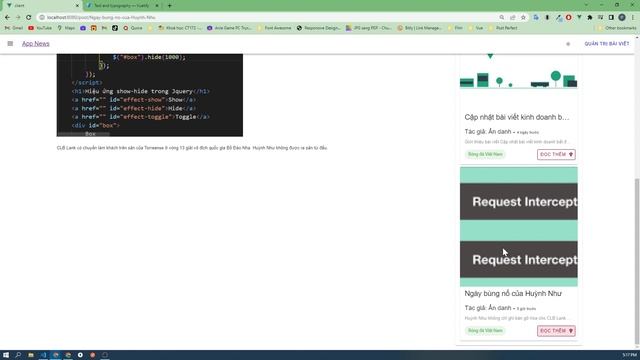This screenshot has height=360, width=640.
Task: Toggle the browser side panel icon
Action: [611, 18]
